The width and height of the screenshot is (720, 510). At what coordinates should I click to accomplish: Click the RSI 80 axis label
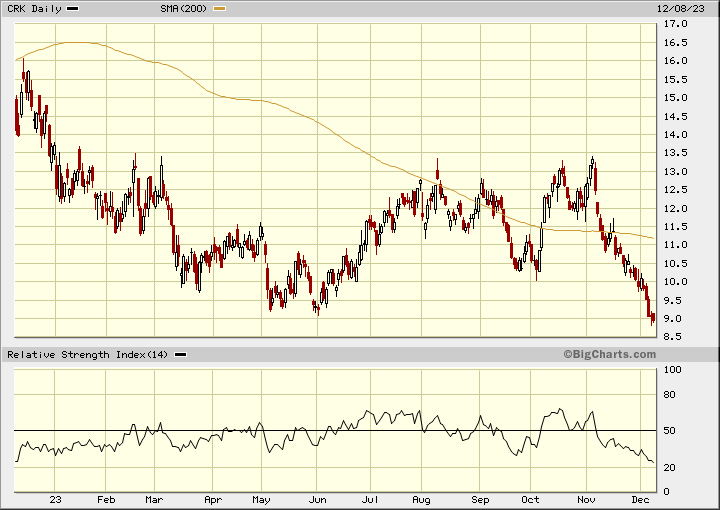(670, 394)
